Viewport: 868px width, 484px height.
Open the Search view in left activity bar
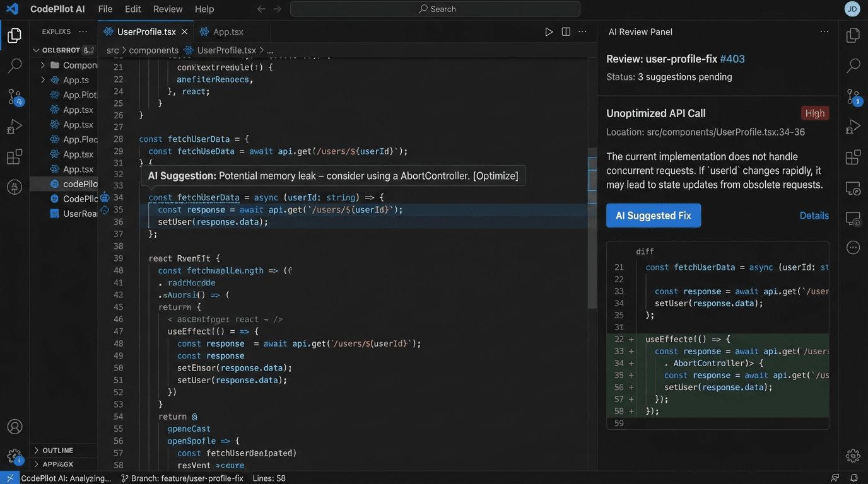point(14,66)
